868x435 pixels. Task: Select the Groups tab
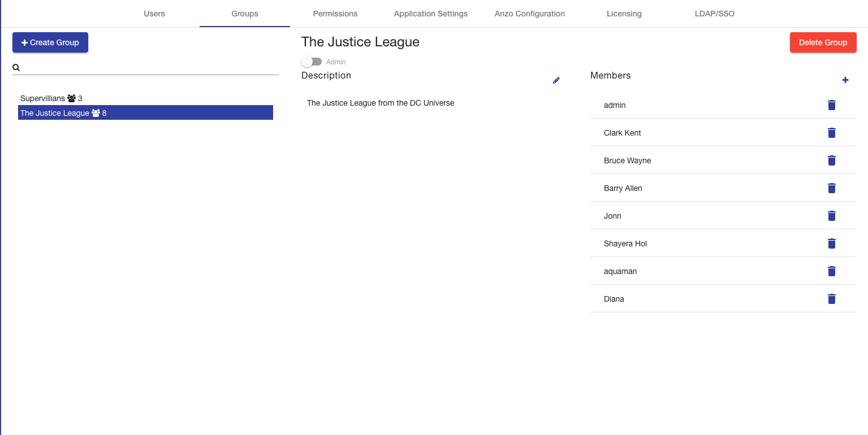click(245, 14)
